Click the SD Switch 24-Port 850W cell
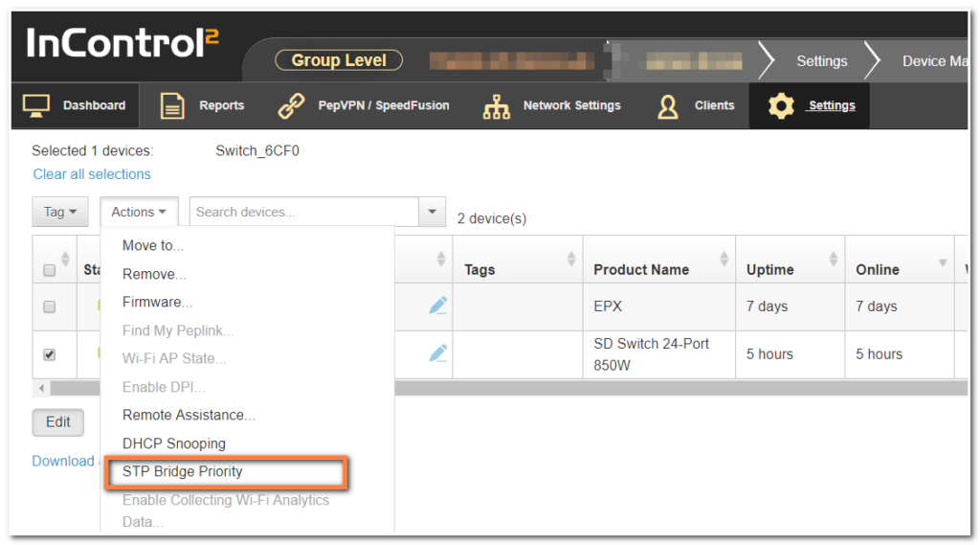 pyautogui.click(x=658, y=354)
